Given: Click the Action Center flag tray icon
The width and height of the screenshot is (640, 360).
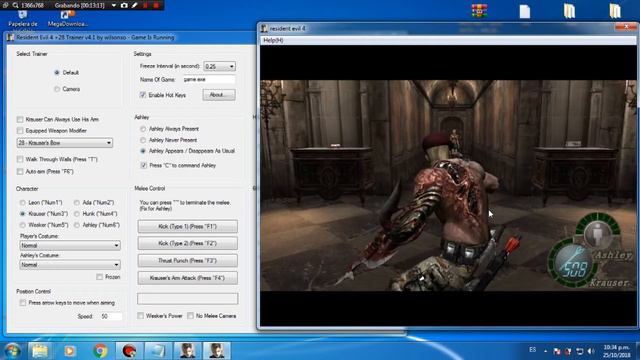Looking at the screenshot, I should (x=556, y=351).
